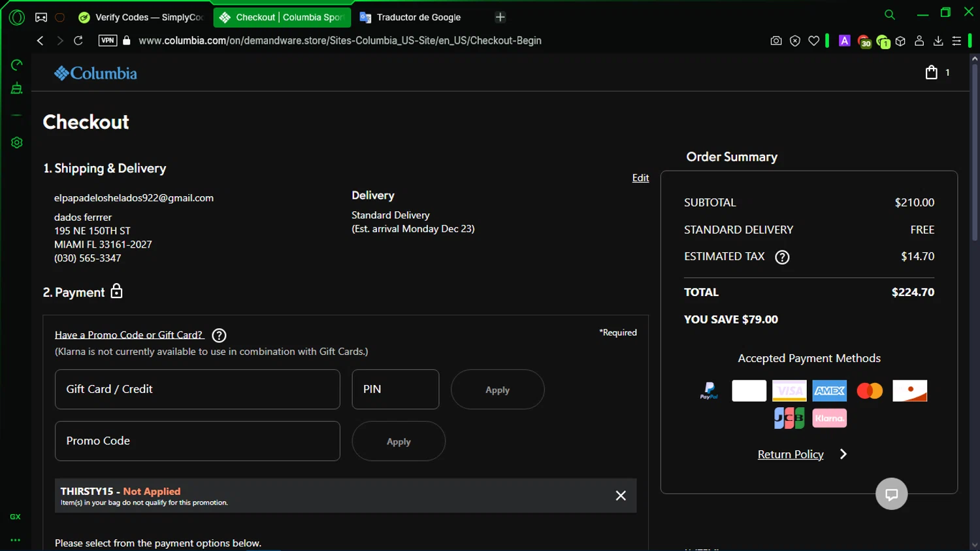Click the Mastercard logo
980x551 pixels.
(870, 391)
